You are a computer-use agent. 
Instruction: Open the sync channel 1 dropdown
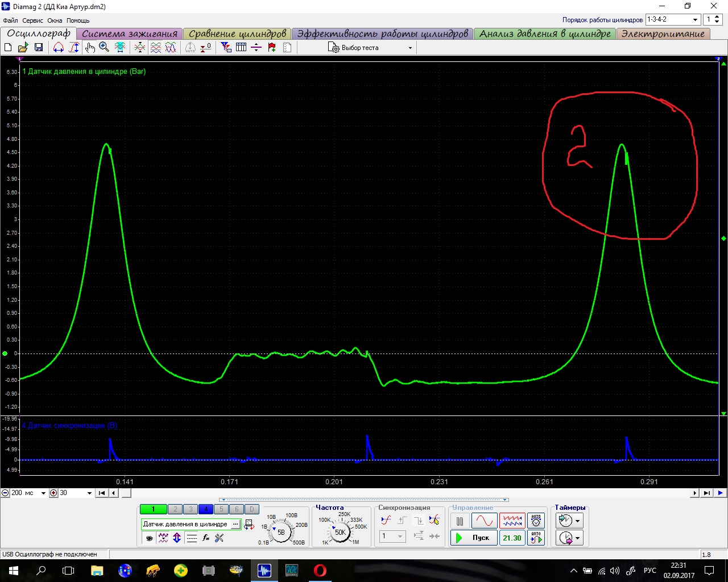tap(393, 536)
